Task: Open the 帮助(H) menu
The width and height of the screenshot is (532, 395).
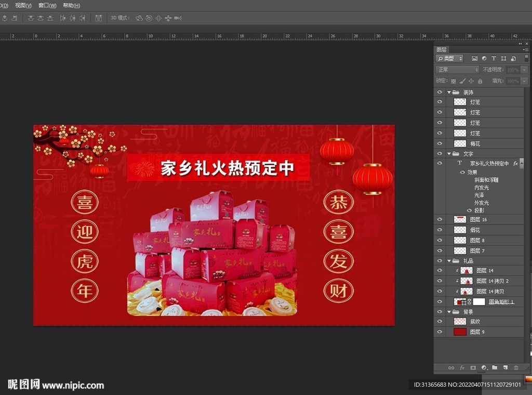Action: click(x=72, y=5)
